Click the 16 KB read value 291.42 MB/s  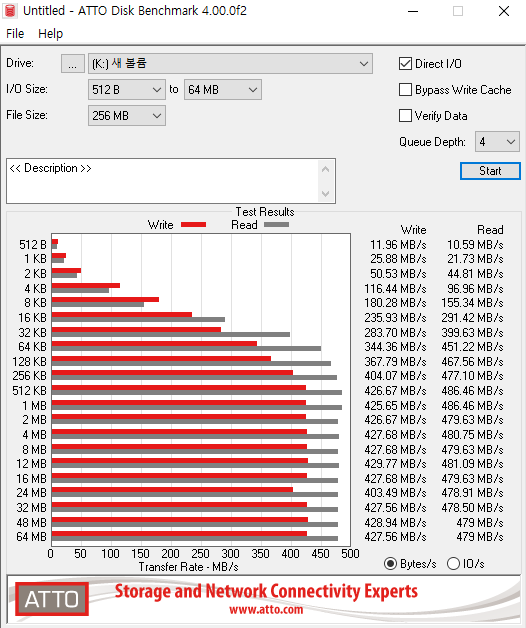click(x=472, y=318)
